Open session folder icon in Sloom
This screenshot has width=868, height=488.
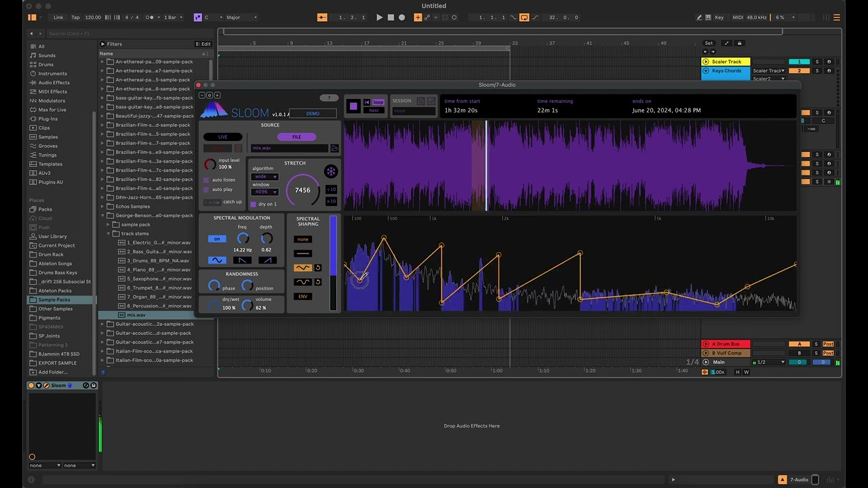click(420, 101)
